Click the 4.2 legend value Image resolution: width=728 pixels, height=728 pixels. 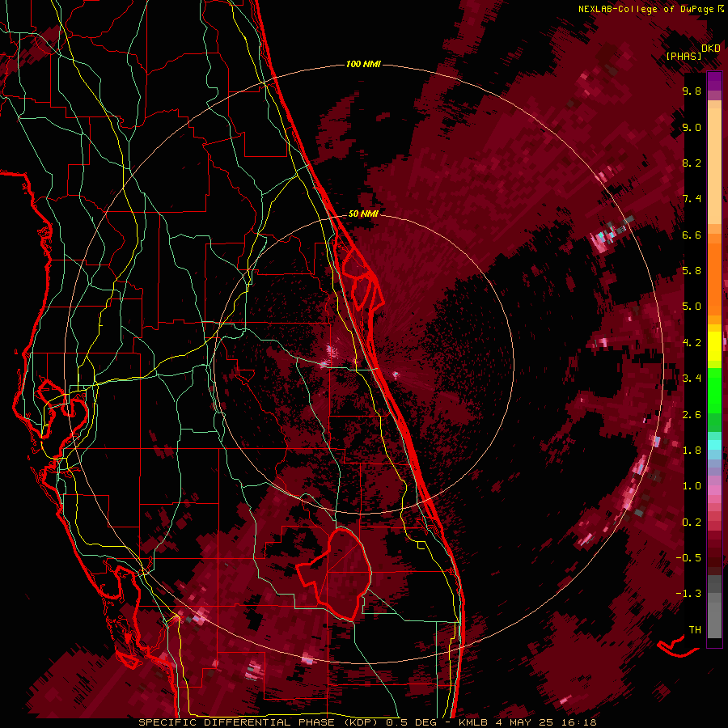692,343
